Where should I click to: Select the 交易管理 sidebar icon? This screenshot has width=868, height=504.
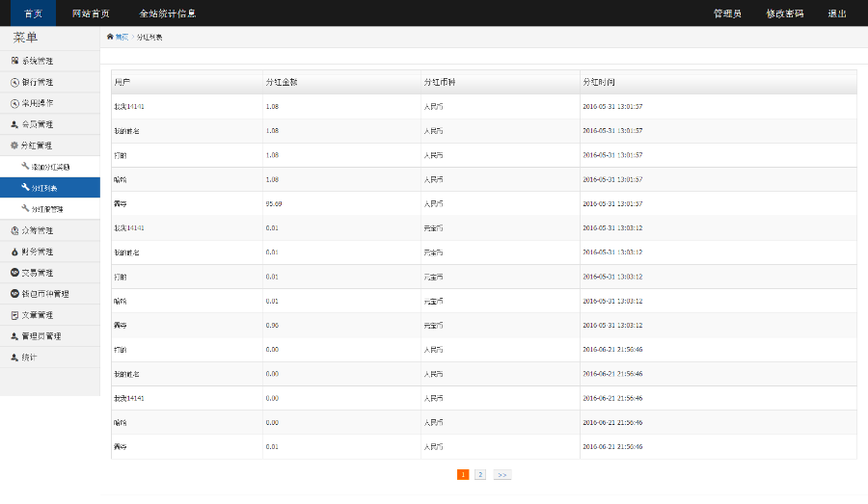[x=14, y=273]
